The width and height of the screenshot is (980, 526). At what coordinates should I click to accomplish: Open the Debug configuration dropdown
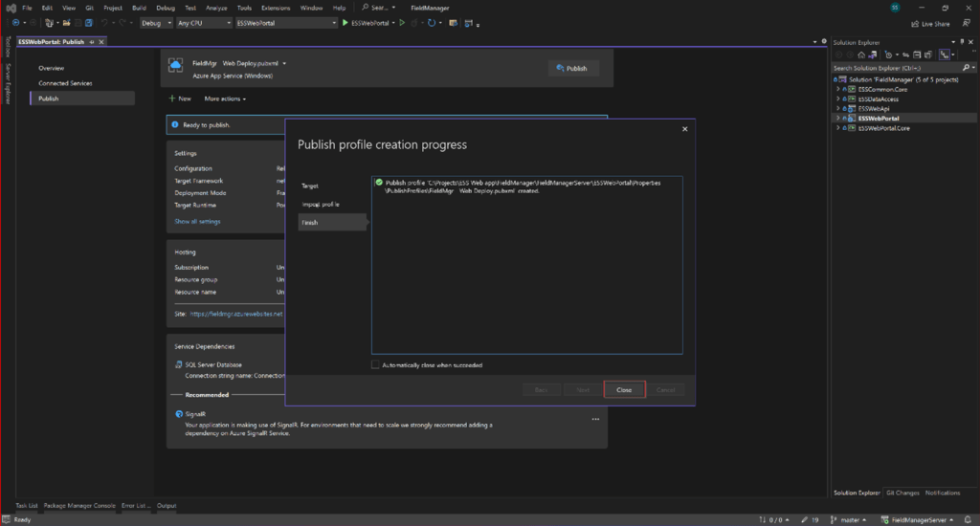[156, 23]
